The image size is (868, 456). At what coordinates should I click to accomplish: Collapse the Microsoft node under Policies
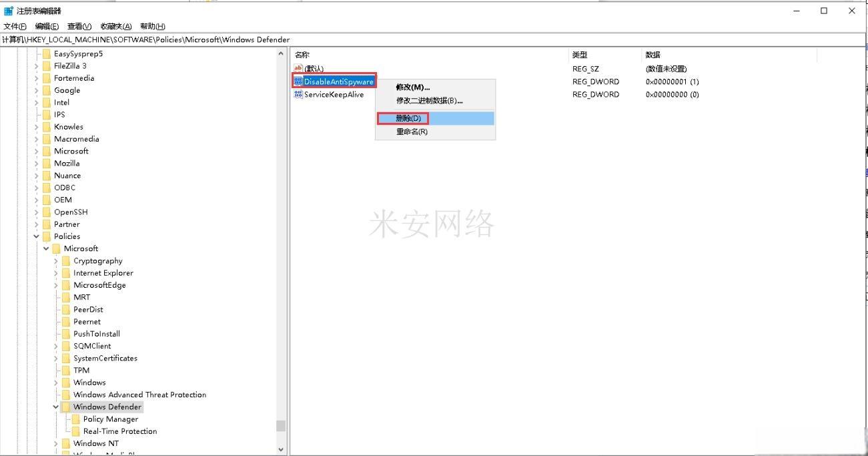coord(46,248)
